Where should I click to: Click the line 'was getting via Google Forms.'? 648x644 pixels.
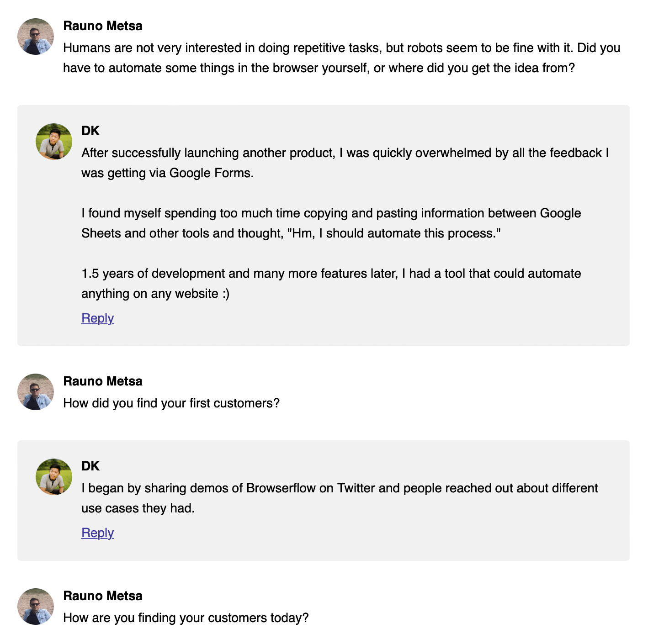pyautogui.click(x=167, y=173)
